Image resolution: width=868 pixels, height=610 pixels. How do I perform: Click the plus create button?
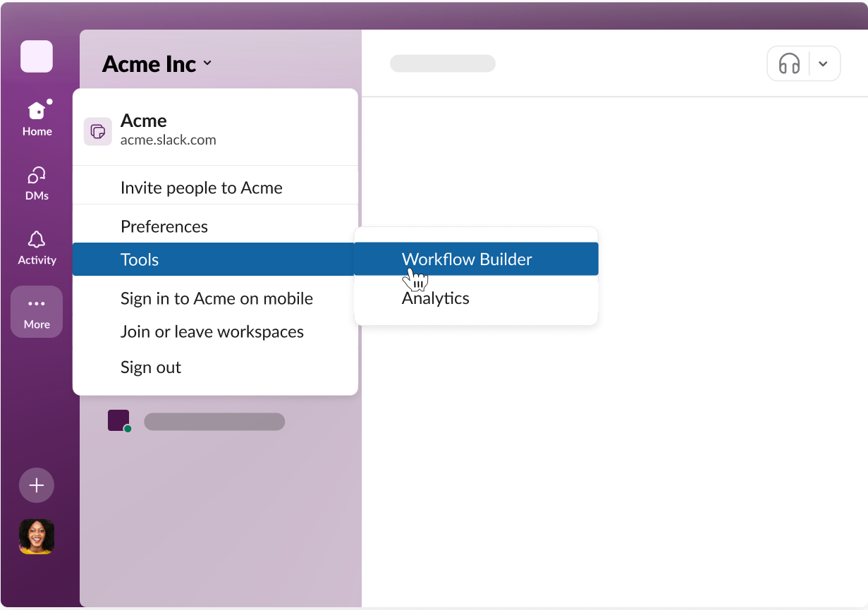[x=37, y=485]
